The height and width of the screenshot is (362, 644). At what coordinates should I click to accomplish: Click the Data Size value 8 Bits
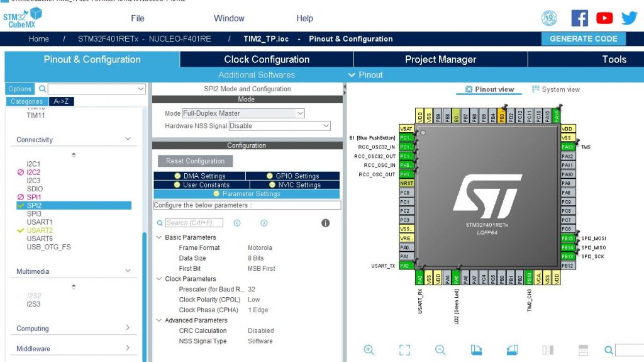point(255,258)
